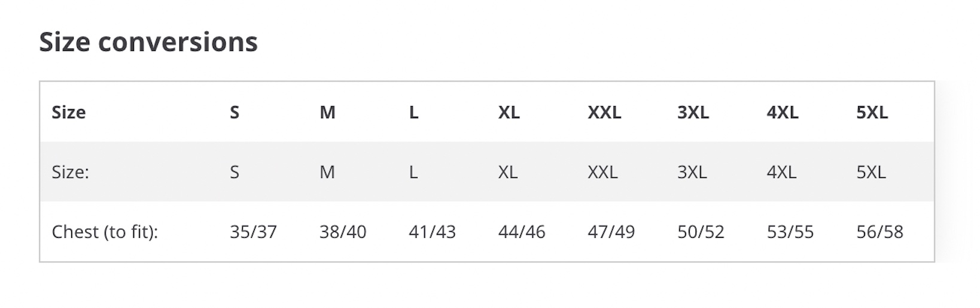
Task: Click chest value 38/40
Action: click(343, 232)
